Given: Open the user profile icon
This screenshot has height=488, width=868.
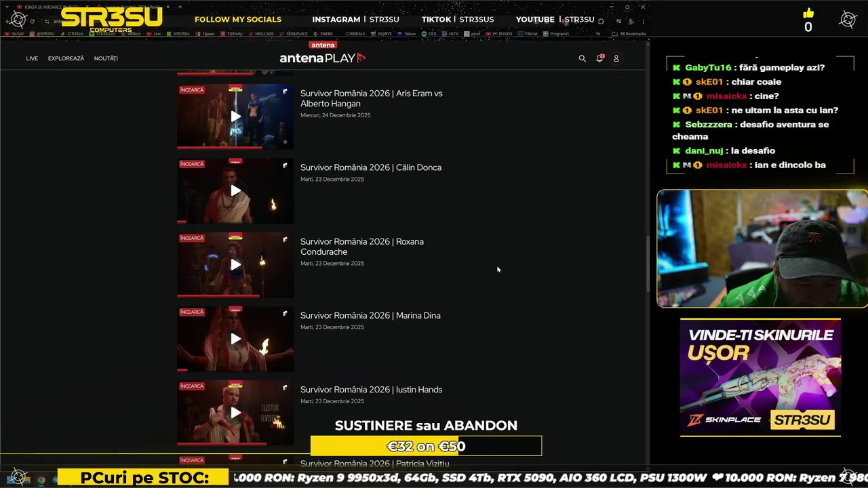Looking at the screenshot, I should tap(616, 58).
